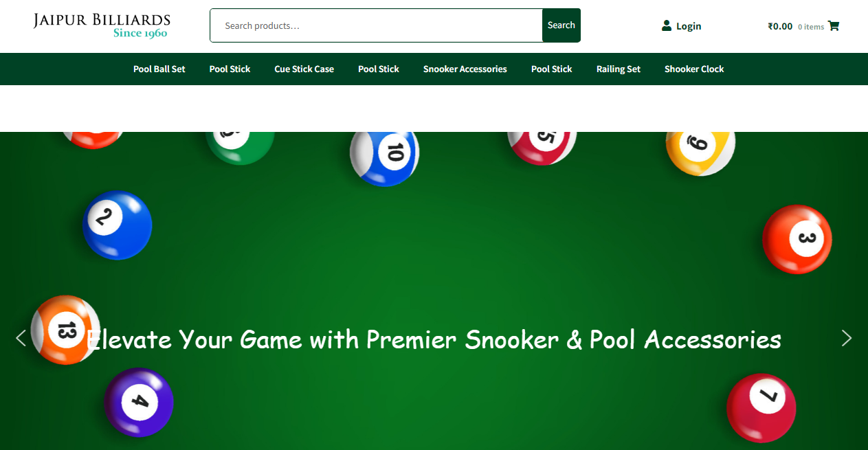This screenshot has width=868, height=450.
Task: Click the red number 3 ball
Action: coord(797,239)
